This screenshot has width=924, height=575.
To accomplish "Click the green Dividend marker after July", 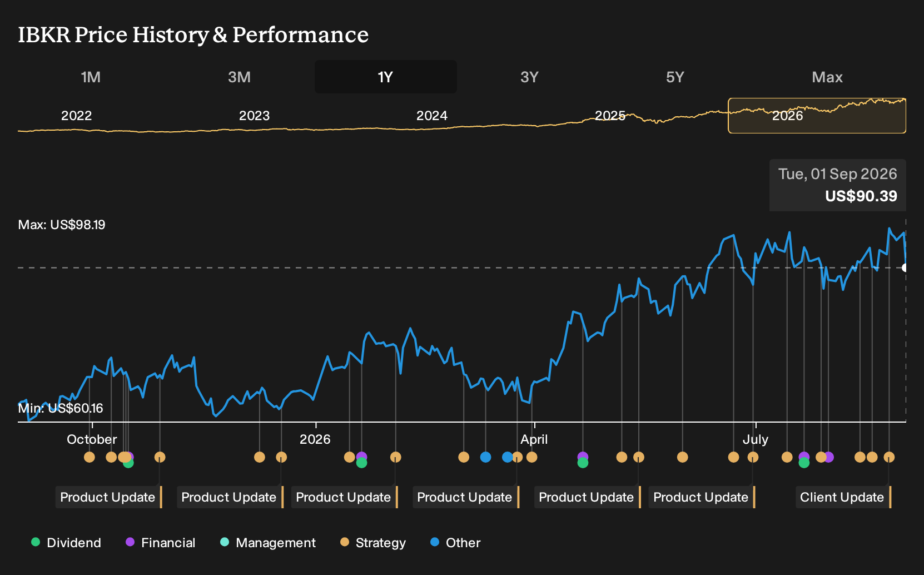I will coord(804,463).
